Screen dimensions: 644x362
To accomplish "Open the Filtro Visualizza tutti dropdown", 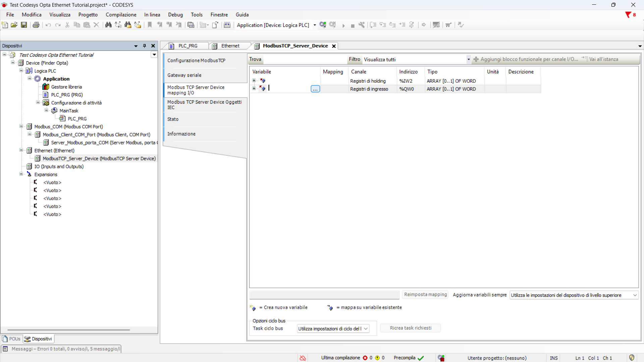I will (x=468, y=59).
